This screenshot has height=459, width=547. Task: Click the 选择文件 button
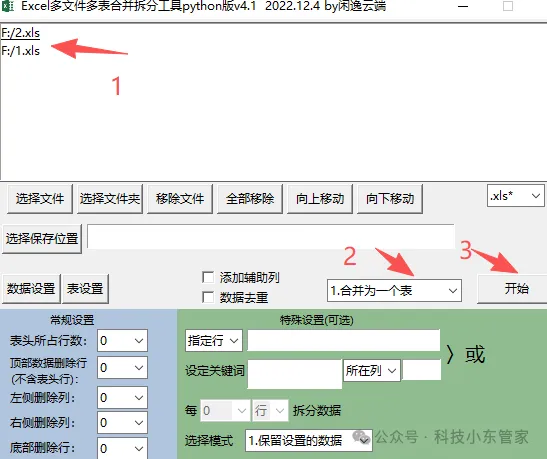[x=40, y=199]
